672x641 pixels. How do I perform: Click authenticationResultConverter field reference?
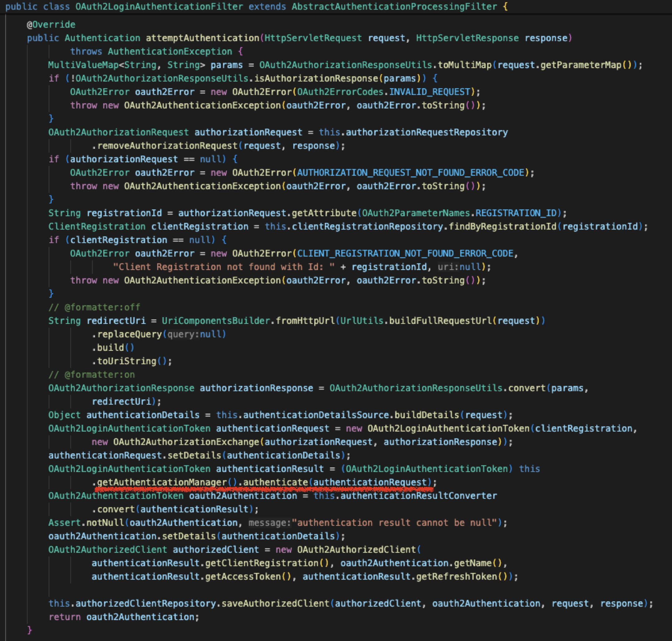(x=419, y=496)
